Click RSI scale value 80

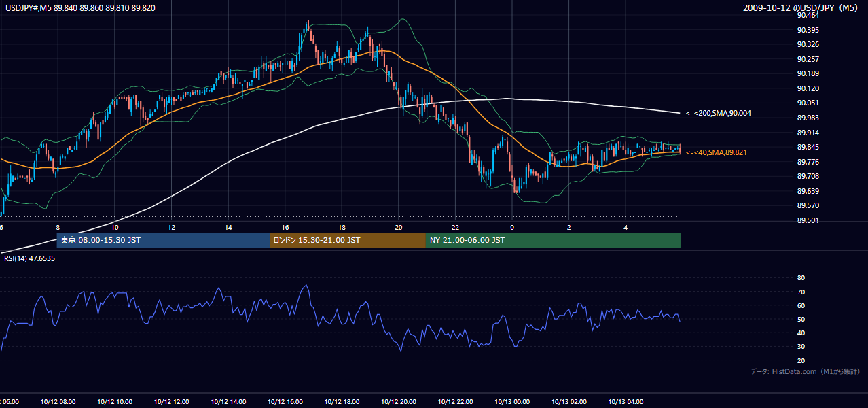(x=801, y=278)
